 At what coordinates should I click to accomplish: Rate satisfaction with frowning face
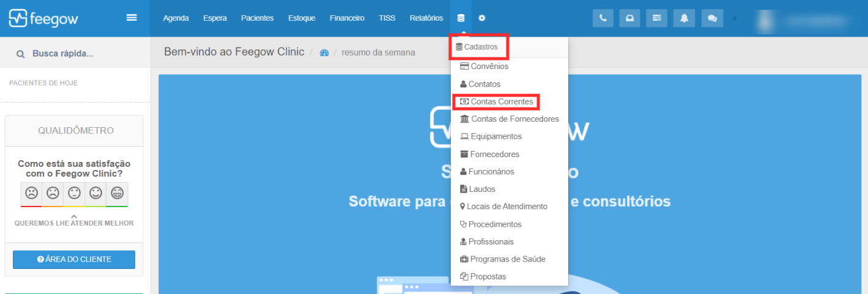pyautogui.click(x=53, y=193)
